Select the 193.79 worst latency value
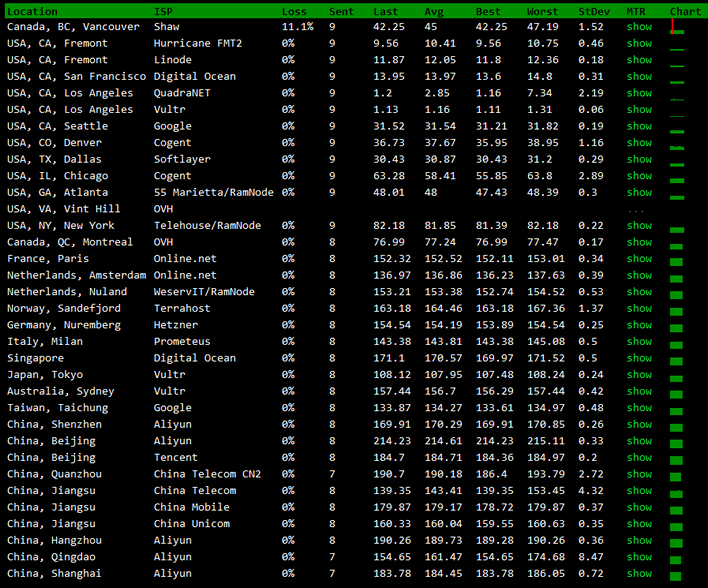708x588 pixels. click(x=545, y=474)
